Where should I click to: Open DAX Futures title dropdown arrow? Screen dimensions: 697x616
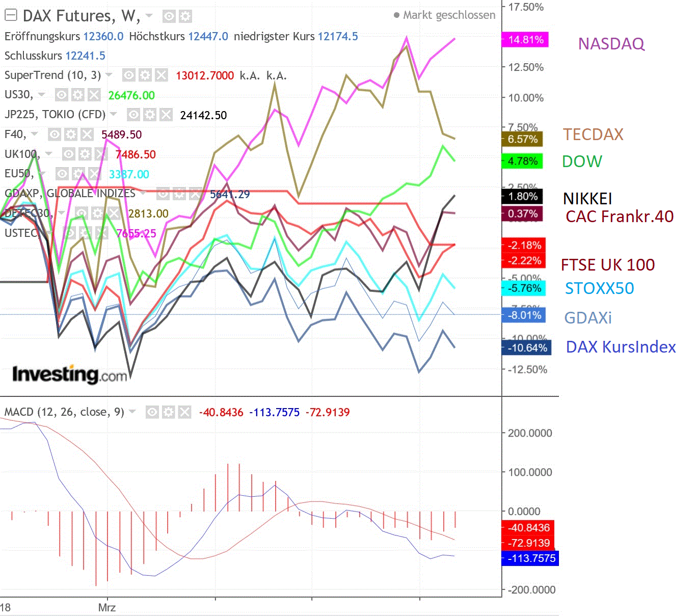click(149, 16)
